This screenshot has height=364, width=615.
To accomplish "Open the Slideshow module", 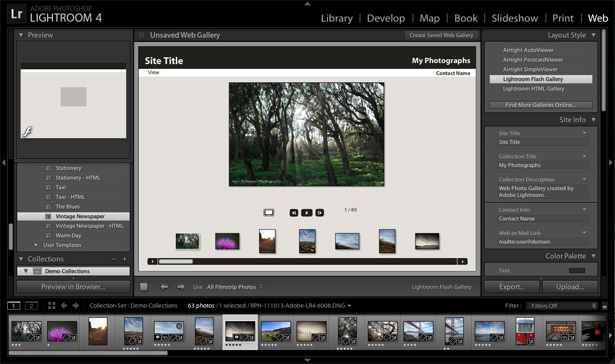I will tap(515, 18).
